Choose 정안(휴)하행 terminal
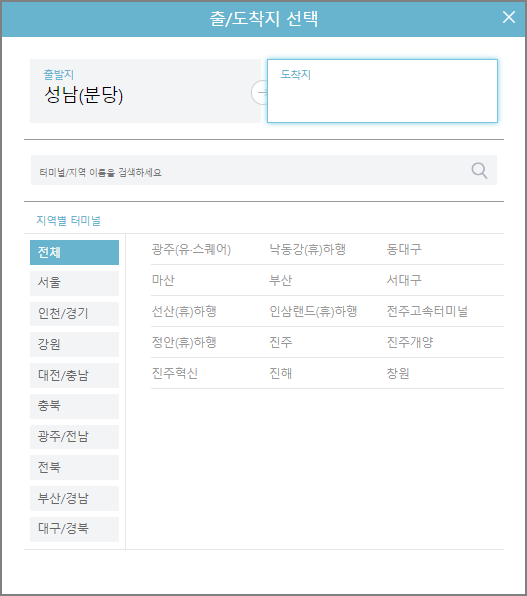The height and width of the screenshot is (596, 527). pos(184,342)
